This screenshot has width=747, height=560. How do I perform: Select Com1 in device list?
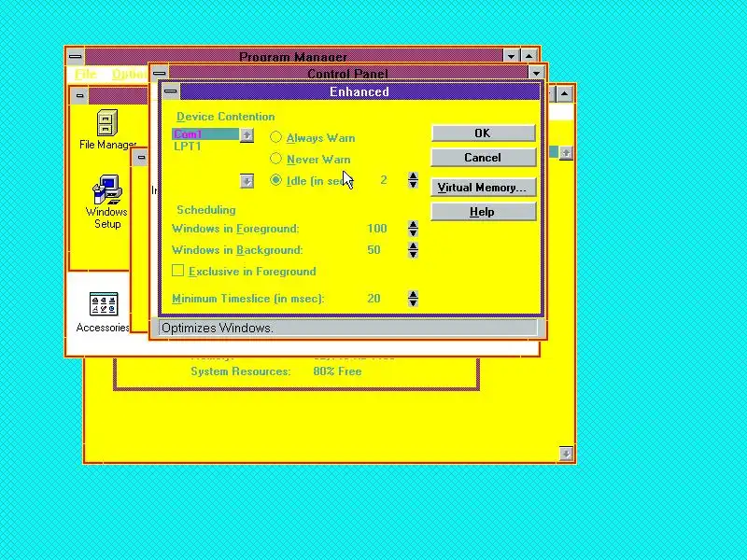click(x=205, y=134)
